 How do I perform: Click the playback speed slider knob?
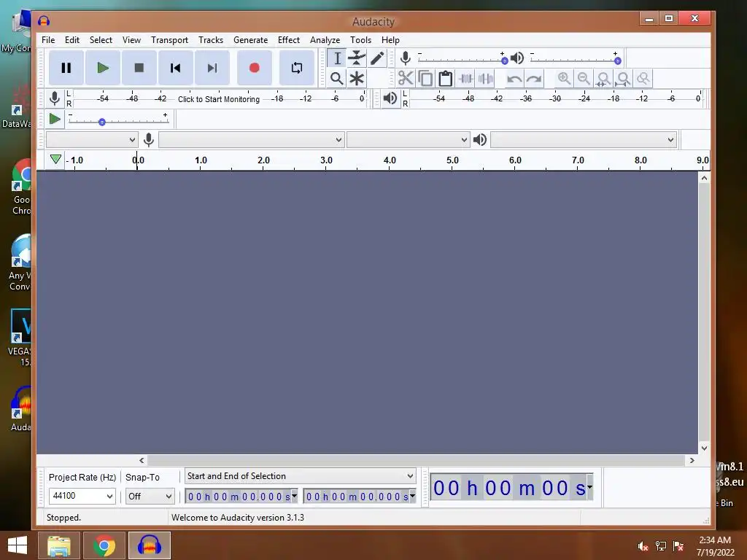pos(101,122)
